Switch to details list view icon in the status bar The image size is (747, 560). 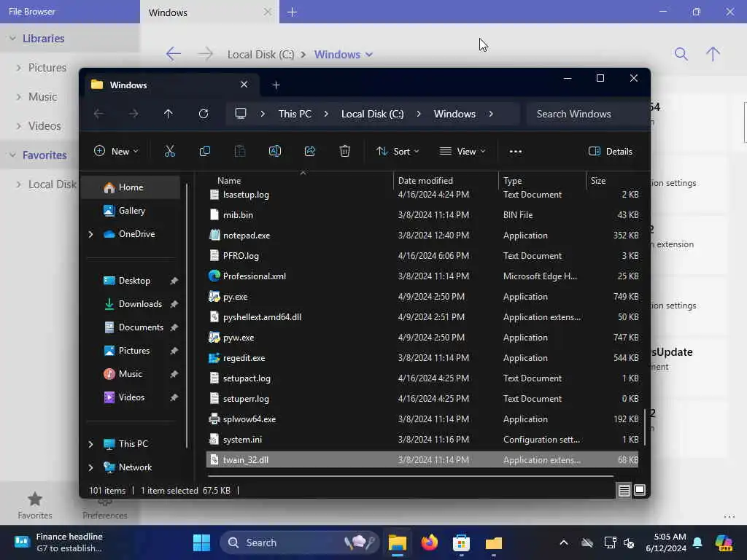tap(624, 491)
